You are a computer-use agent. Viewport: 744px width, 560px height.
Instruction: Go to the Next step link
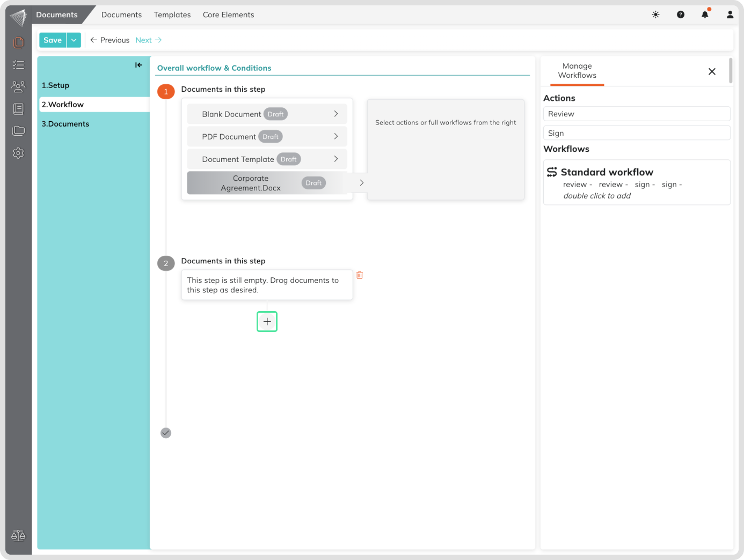[x=148, y=40]
